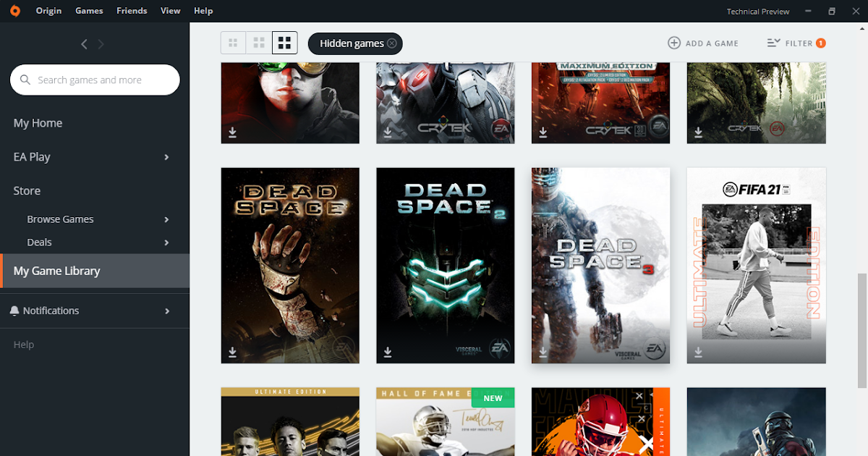Viewport: 868px width, 456px height.
Task: Open the Hall of Fame Edition Madden tile
Action: [446, 421]
